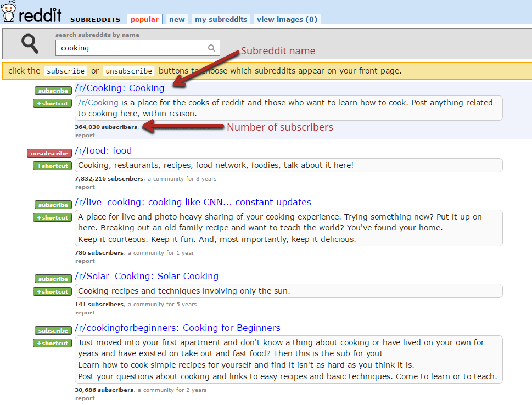Screen dimensions: 532x405
Task: Subscribe to /r/Cooking
Action: (53, 91)
